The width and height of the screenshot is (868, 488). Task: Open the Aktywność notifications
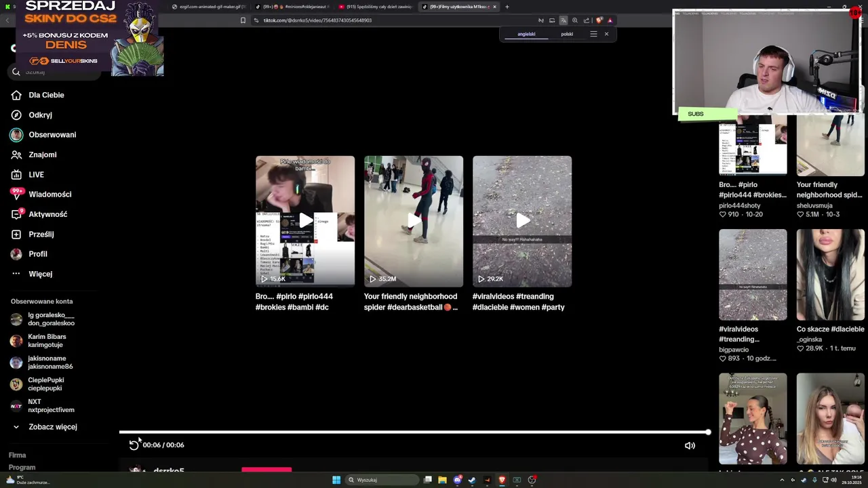click(x=39, y=214)
